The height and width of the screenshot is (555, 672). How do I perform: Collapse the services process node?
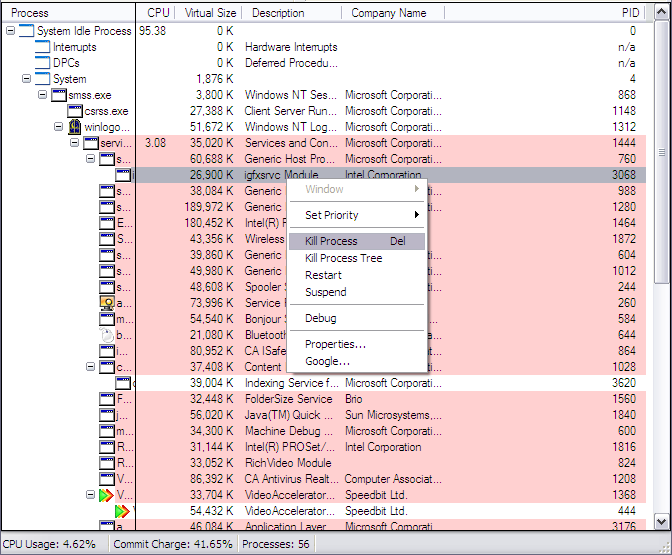(75, 143)
